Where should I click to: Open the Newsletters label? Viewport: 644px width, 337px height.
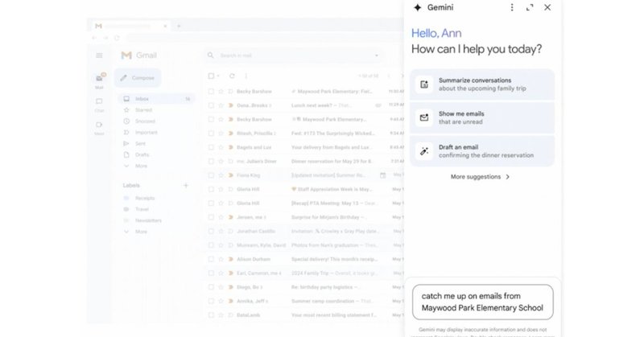click(148, 220)
